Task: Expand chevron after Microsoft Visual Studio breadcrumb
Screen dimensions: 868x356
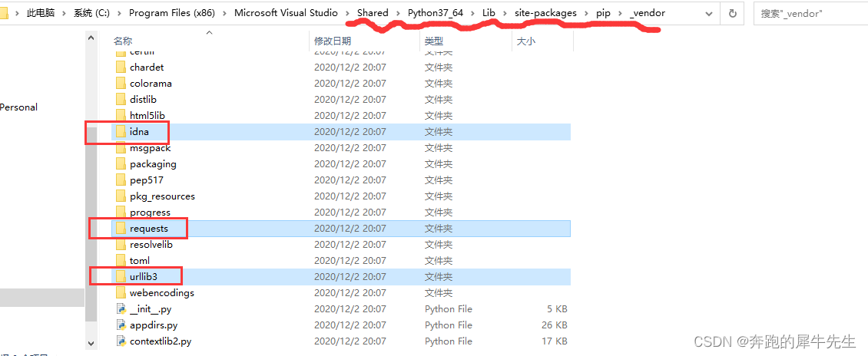Action: click(348, 13)
